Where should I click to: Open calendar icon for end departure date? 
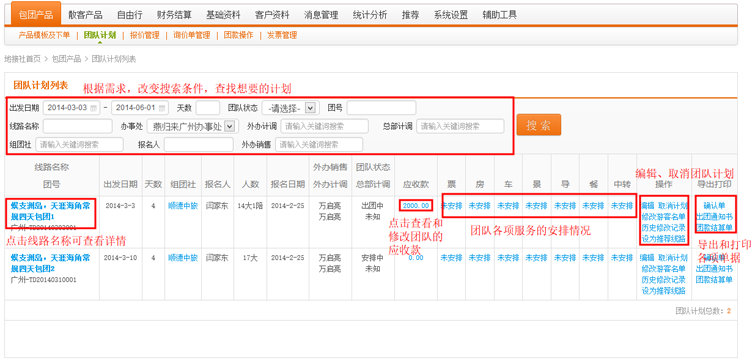[162, 108]
